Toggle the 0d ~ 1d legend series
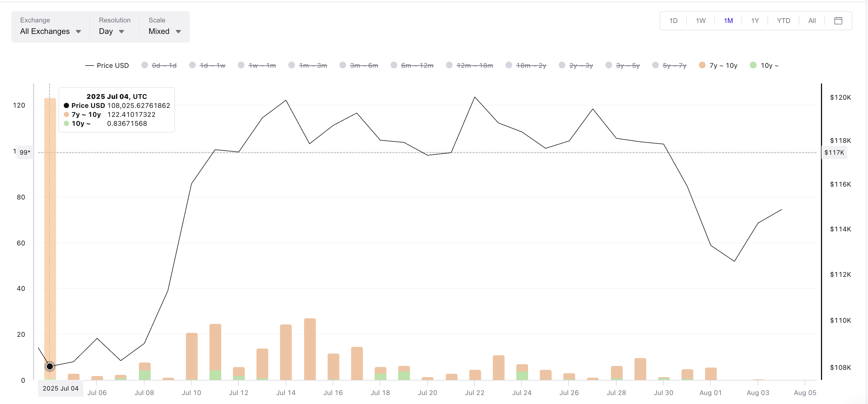 [x=164, y=66]
